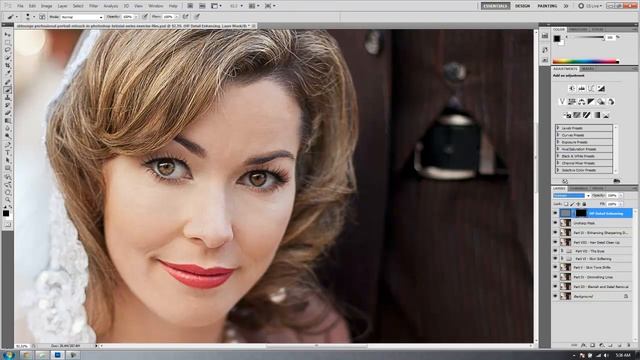Viewport: 640px width, 360px height.
Task: Select the Zoom tool in the toolbox
Action: [x=7, y=200]
